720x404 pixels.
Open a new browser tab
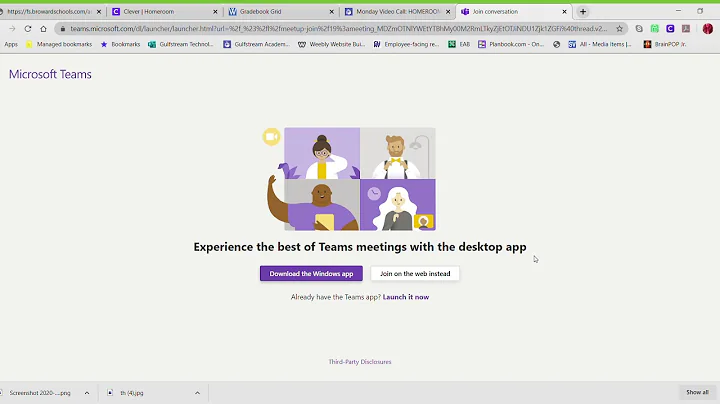coord(583,11)
